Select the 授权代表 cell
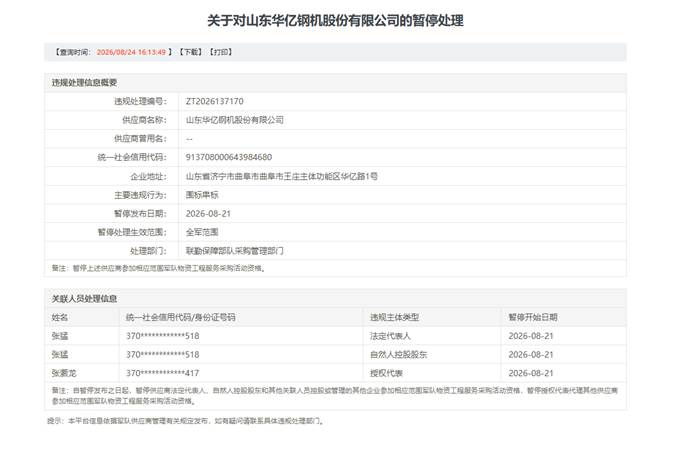The width and height of the screenshot is (692, 460). point(386,373)
